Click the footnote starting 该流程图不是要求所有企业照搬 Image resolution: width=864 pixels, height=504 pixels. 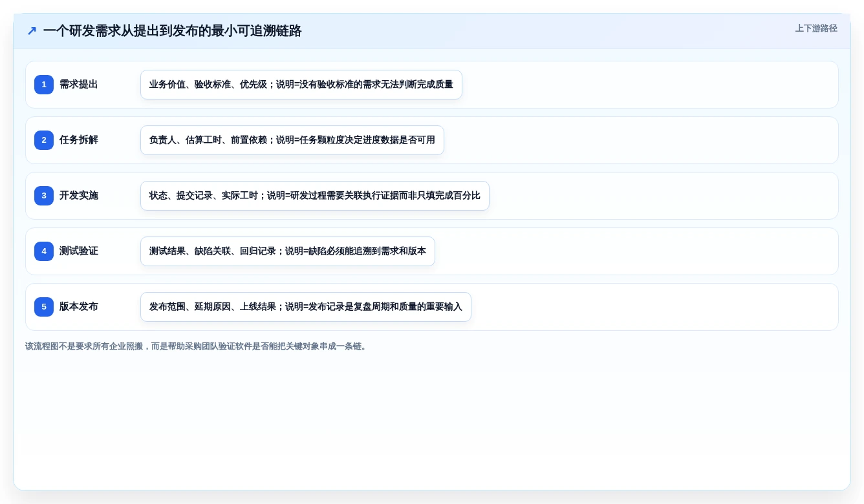pos(197,346)
